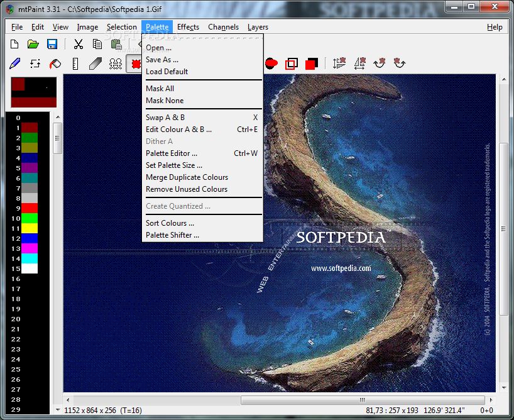Select Load Default palette
Screen dimensions: 514x420
(202, 72)
